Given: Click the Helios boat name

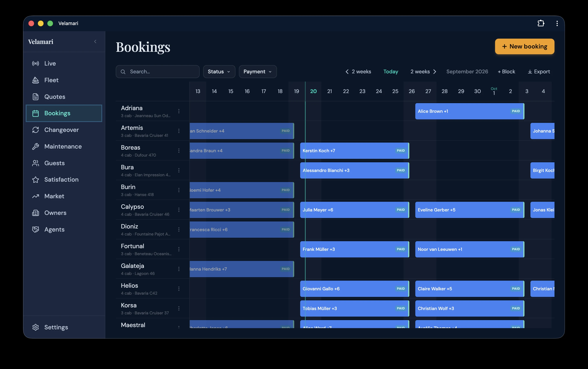Looking at the screenshot, I should pos(129,286).
